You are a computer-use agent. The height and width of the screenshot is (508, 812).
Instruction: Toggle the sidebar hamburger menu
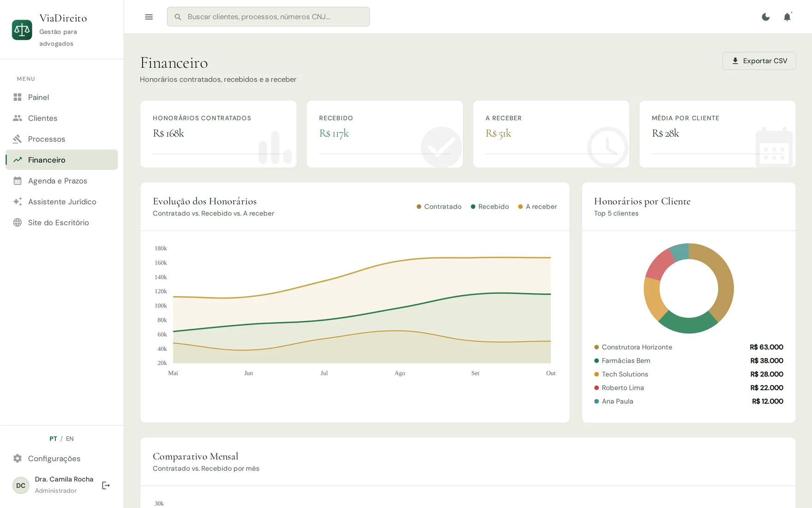(x=149, y=17)
